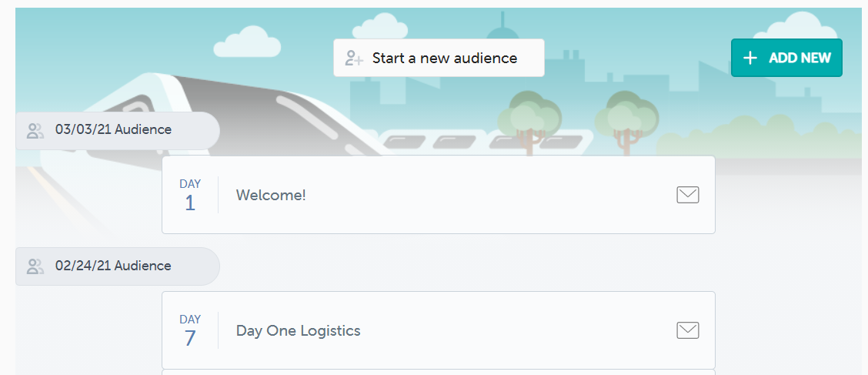Open the Welcome! message title
The width and height of the screenshot is (868, 375).
(x=271, y=196)
